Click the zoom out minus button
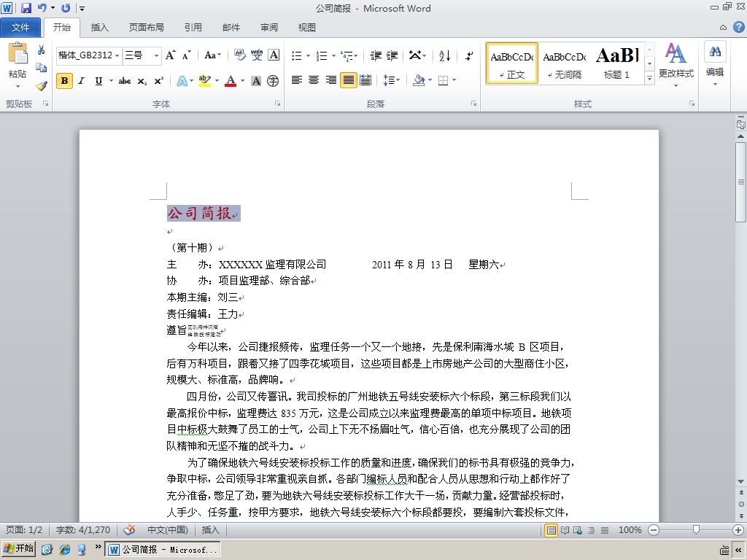This screenshot has width=747, height=560. click(x=654, y=530)
